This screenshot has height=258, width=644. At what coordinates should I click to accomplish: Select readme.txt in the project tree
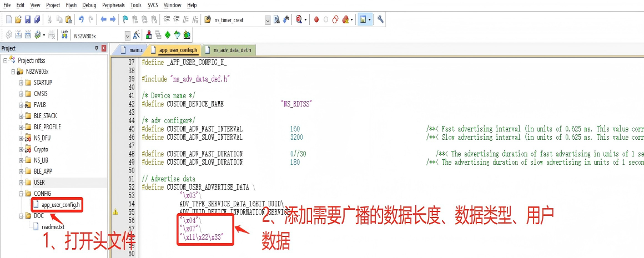53,227
